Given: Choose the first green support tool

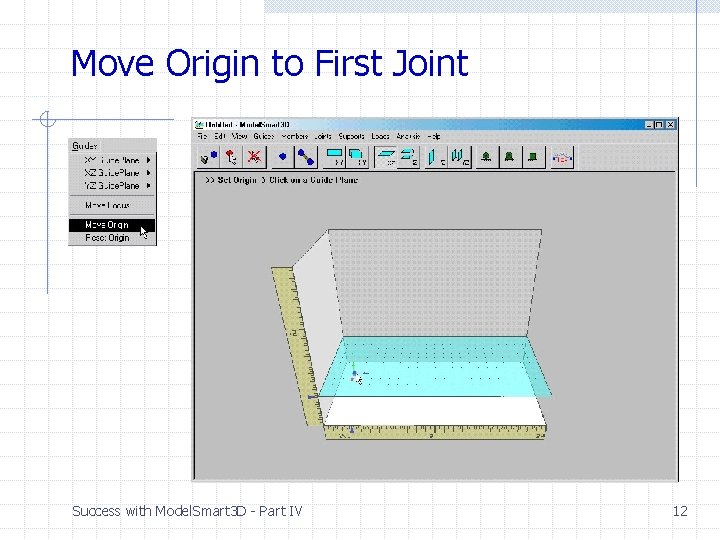Looking at the screenshot, I should (487, 157).
